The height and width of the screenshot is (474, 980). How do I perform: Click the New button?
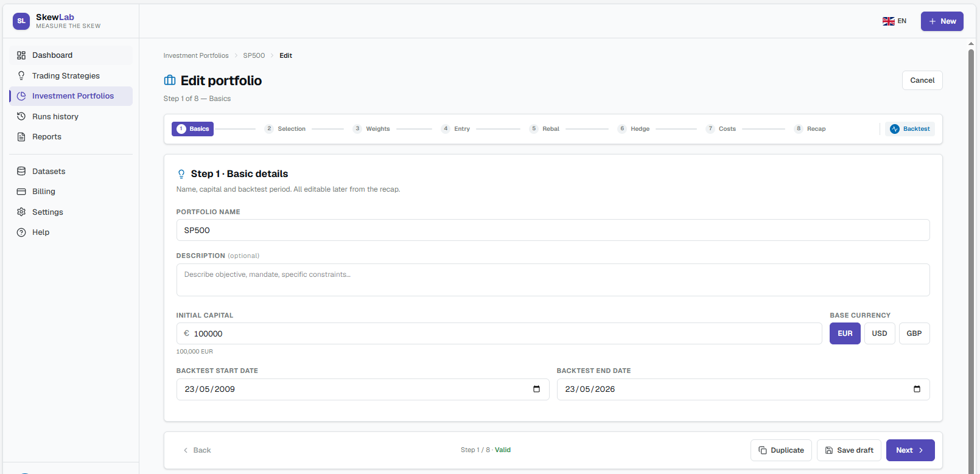[x=942, y=21]
